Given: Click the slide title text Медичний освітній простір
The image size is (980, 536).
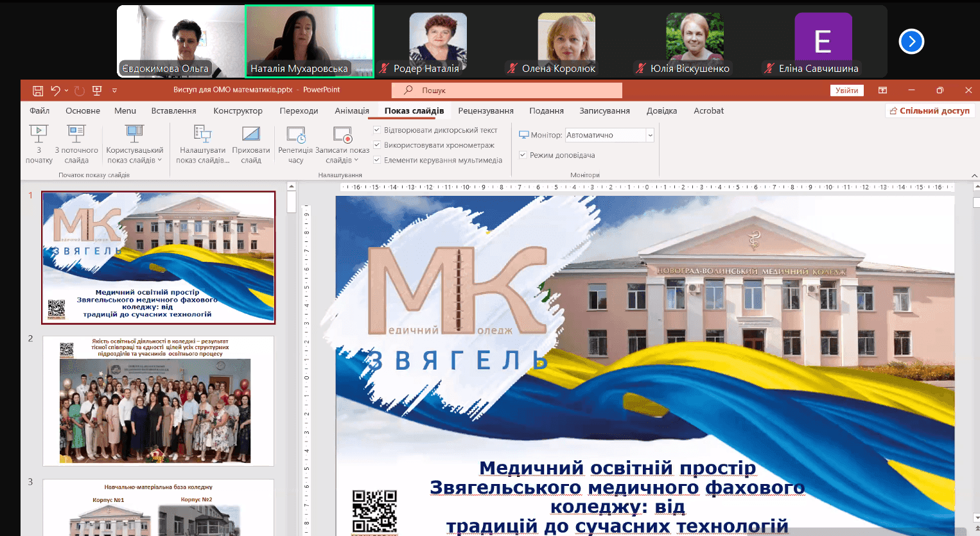Looking at the screenshot, I should (617, 468).
